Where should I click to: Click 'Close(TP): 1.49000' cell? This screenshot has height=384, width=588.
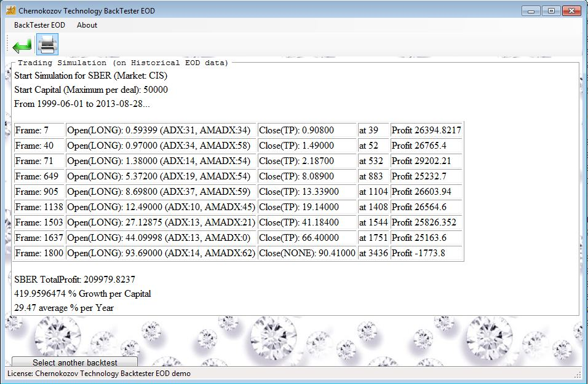pyautogui.click(x=307, y=146)
